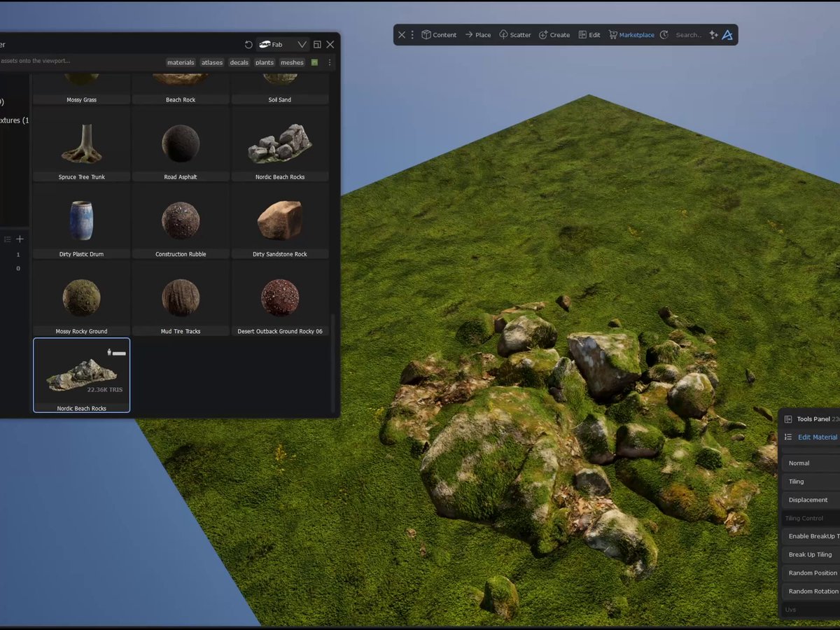
Task: Open the Marketplace from the toolbar
Action: (631, 35)
